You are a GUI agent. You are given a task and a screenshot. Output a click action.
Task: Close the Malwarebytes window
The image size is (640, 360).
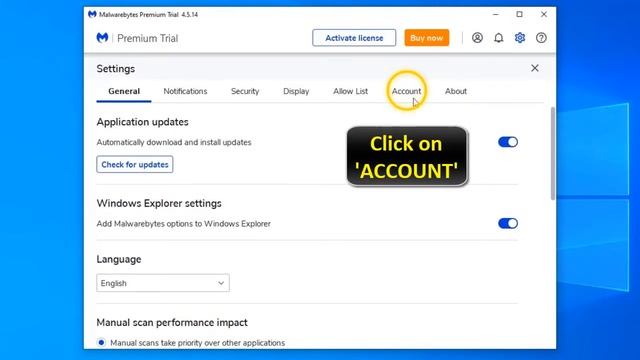[544, 14]
